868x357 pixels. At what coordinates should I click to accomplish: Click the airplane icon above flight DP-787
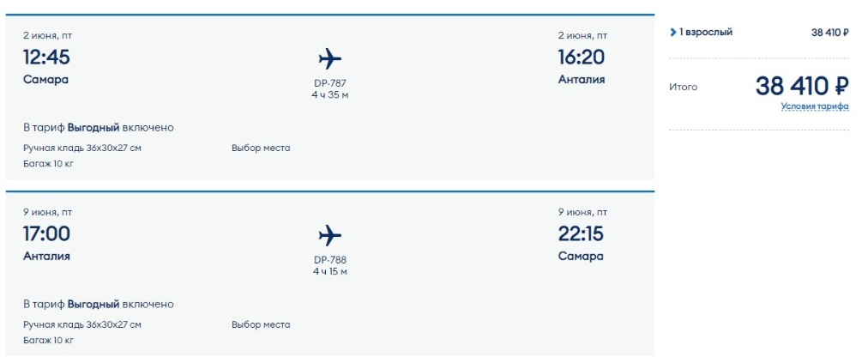330,58
